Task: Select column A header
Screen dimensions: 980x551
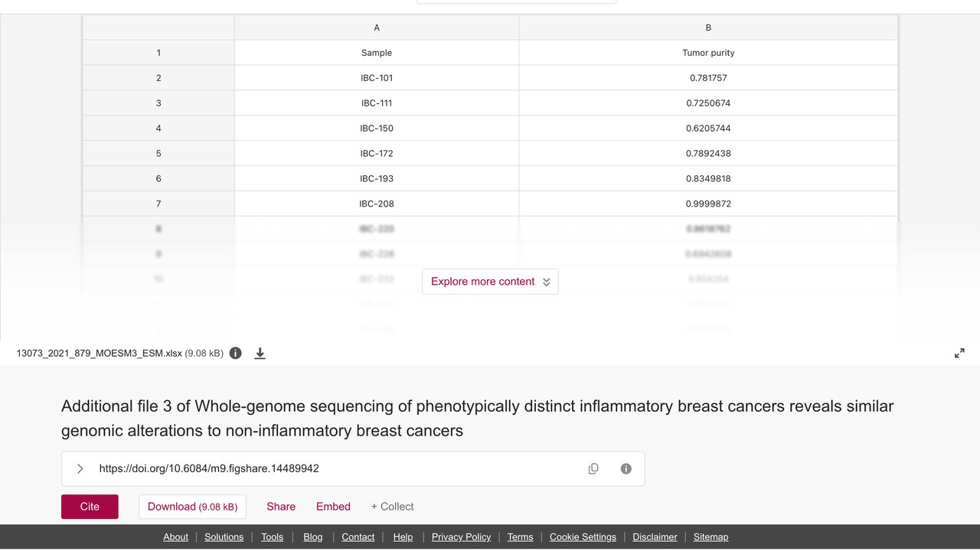Action: pos(377,28)
